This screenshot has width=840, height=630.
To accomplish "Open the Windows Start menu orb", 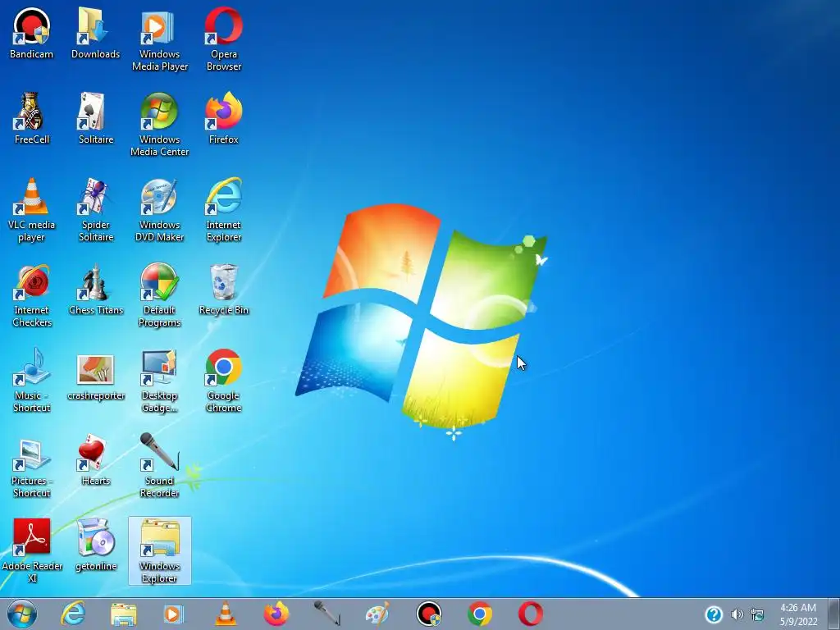I will pyautogui.click(x=22, y=614).
